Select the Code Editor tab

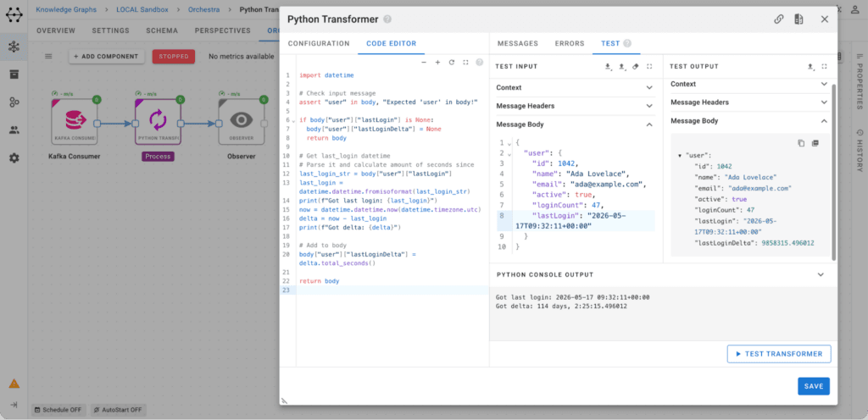(x=392, y=44)
